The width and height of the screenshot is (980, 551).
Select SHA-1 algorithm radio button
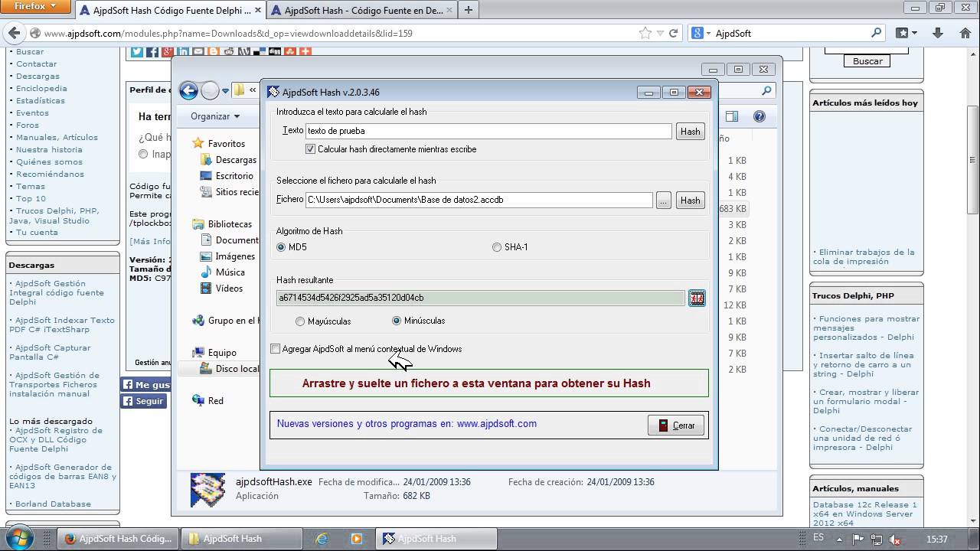497,247
